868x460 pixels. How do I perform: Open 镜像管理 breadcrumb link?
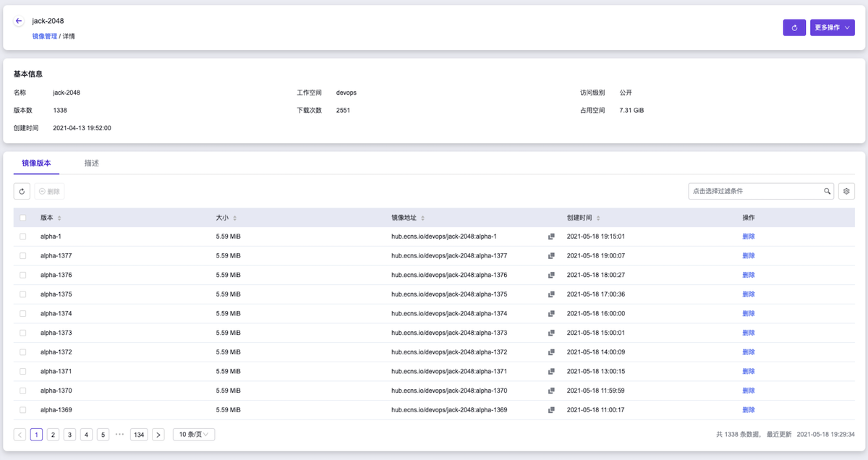point(44,36)
